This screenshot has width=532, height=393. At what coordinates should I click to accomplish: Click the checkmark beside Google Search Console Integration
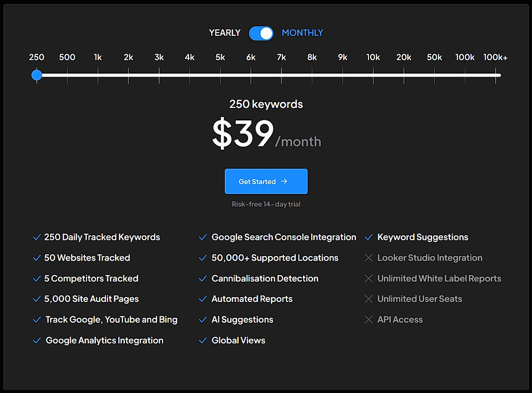pyautogui.click(x=202, y=237)
